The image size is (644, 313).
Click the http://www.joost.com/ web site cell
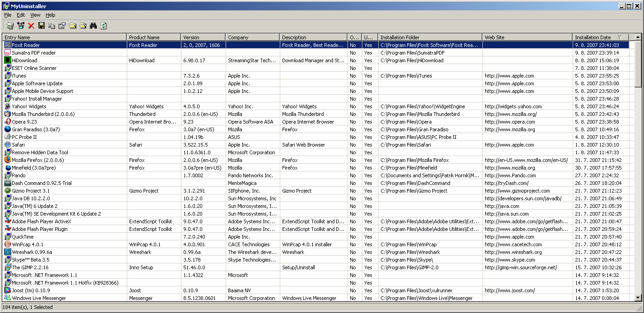coord(510,290)
